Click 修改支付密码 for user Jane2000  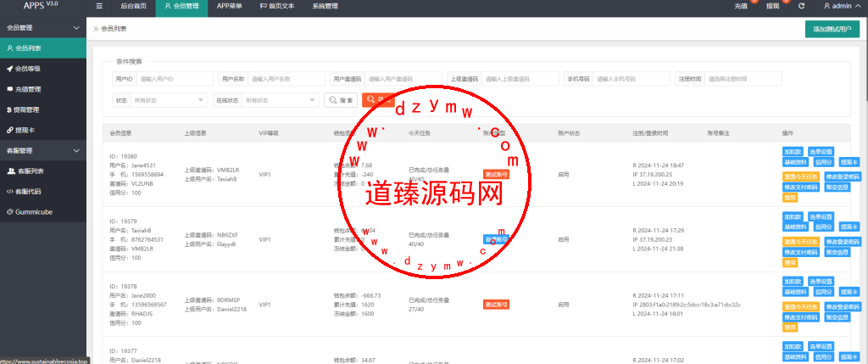(x=800, y=316)
